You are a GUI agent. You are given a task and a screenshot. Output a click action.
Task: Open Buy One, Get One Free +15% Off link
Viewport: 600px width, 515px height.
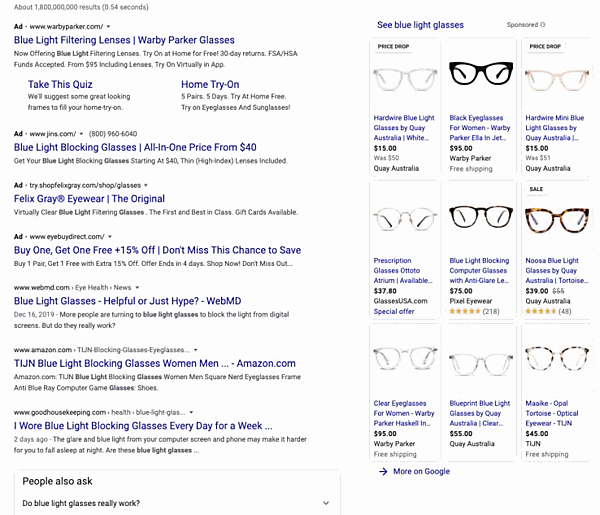pyautogui.click(x=157, y=250)
